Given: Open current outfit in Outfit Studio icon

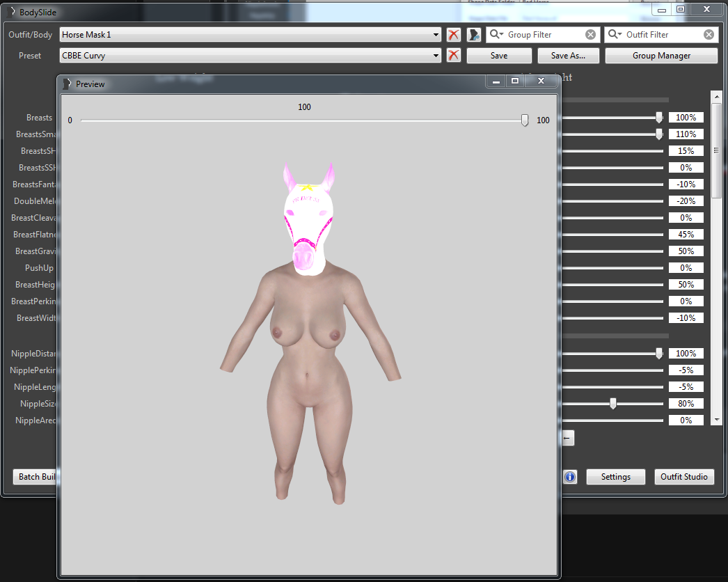Looking at the screenshot, I should 473,35.
